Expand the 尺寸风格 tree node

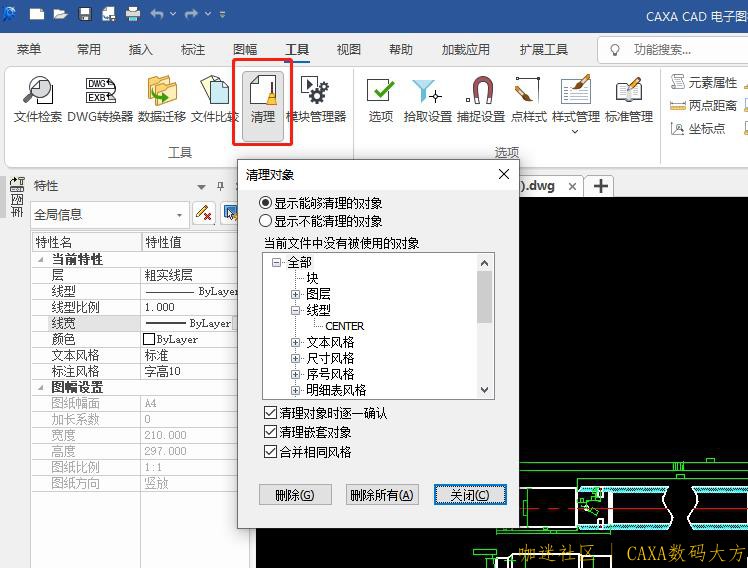point(295,358)
